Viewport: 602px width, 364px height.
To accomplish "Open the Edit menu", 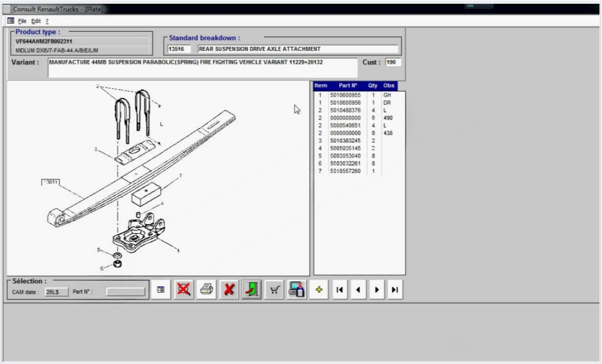I will [36, 21].
